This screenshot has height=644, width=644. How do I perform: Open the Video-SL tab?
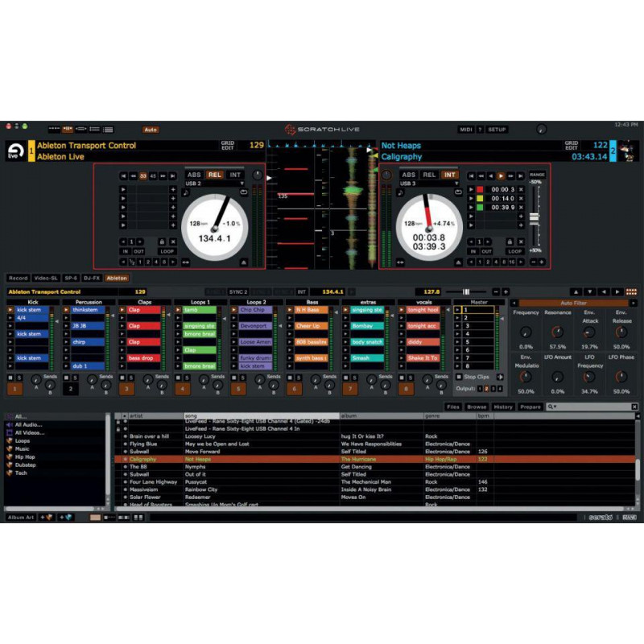click(46, 278)
